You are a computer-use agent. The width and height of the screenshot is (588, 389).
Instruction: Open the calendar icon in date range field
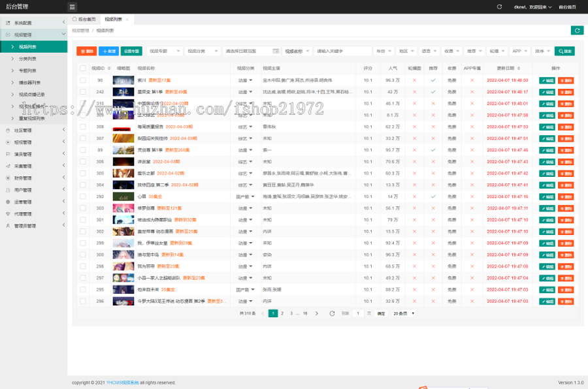point(276,51)
